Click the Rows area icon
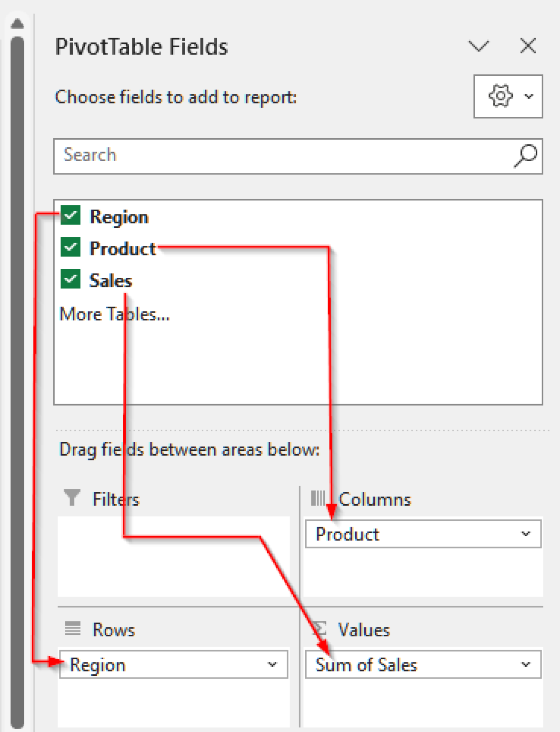Image resolution: width=560 pixels, height=732 pixels. pyautogui.click(x=72, y=628)
